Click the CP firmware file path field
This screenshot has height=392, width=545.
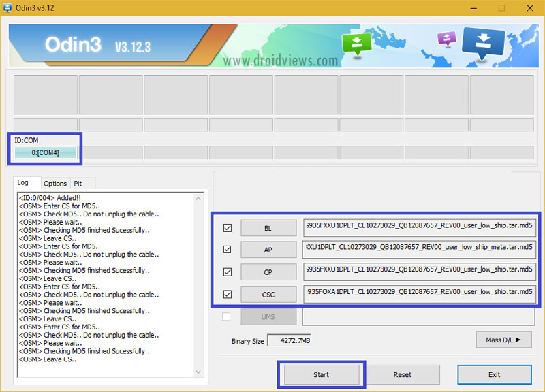(x=420, y=272)
